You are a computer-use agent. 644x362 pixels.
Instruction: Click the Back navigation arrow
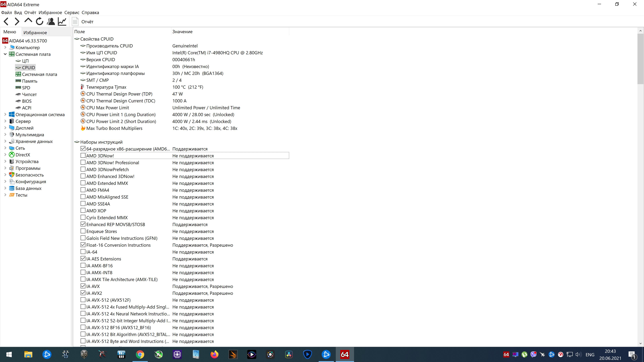click(6, 21)
